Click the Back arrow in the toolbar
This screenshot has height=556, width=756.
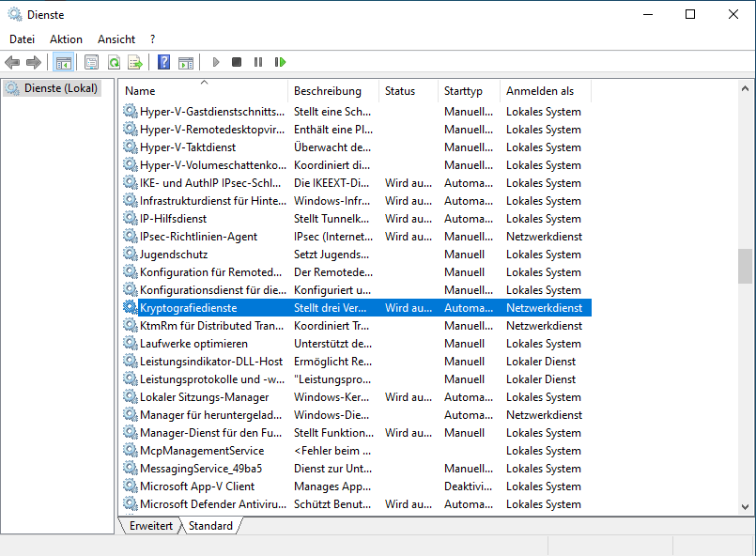12,62
